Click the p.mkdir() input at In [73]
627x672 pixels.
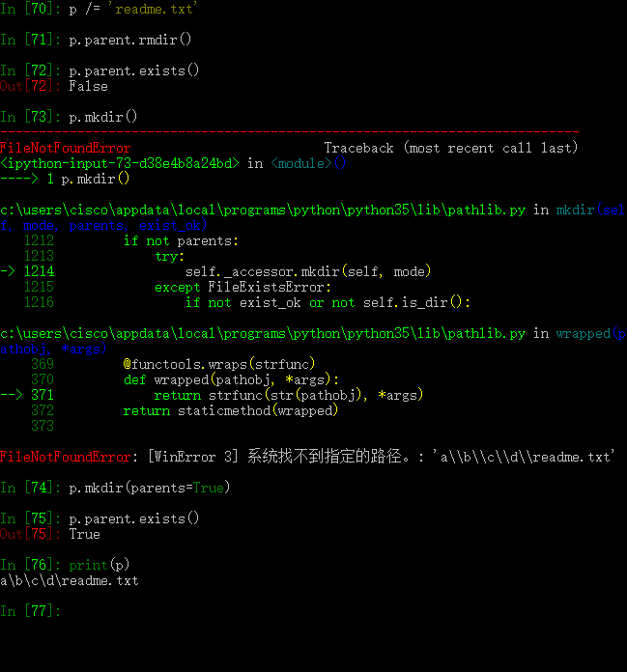(103, 117)
